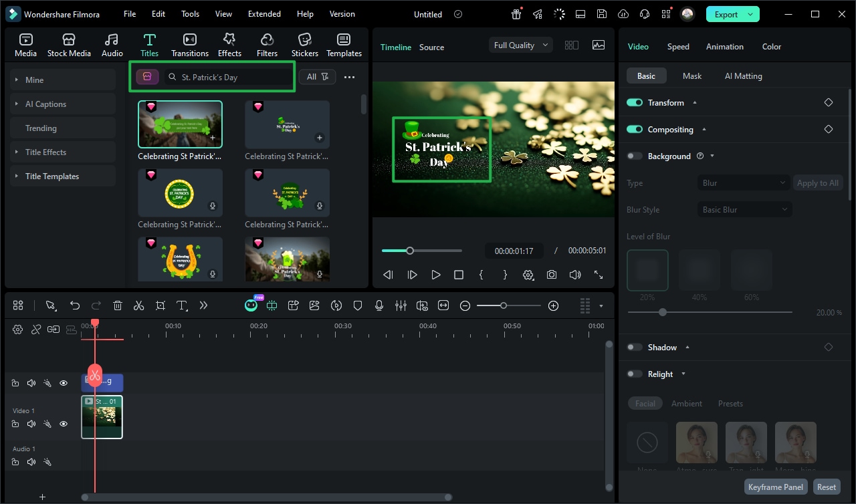Disable the Transform toggle

(x=634, y=102)
